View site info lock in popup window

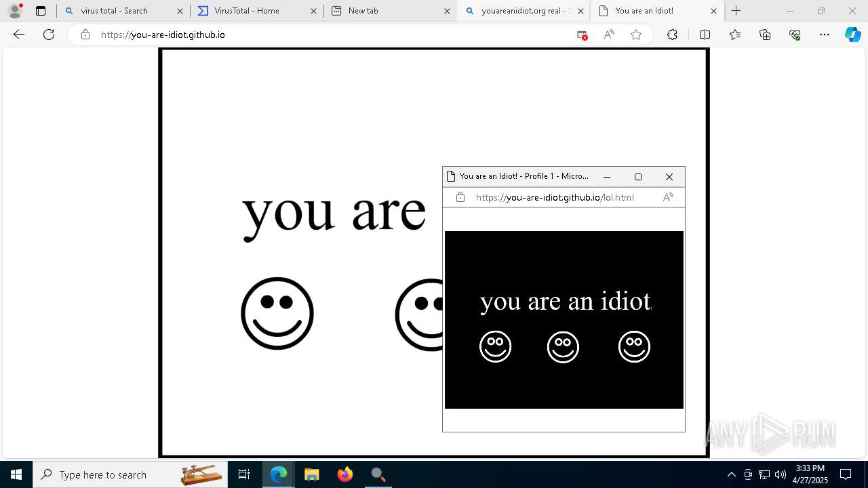[460, 197]
